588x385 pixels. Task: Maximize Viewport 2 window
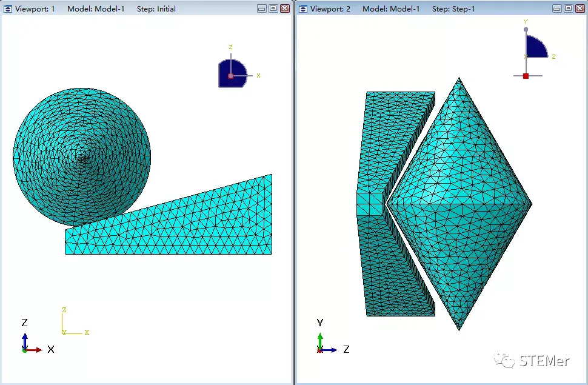(x=569, y=8)
